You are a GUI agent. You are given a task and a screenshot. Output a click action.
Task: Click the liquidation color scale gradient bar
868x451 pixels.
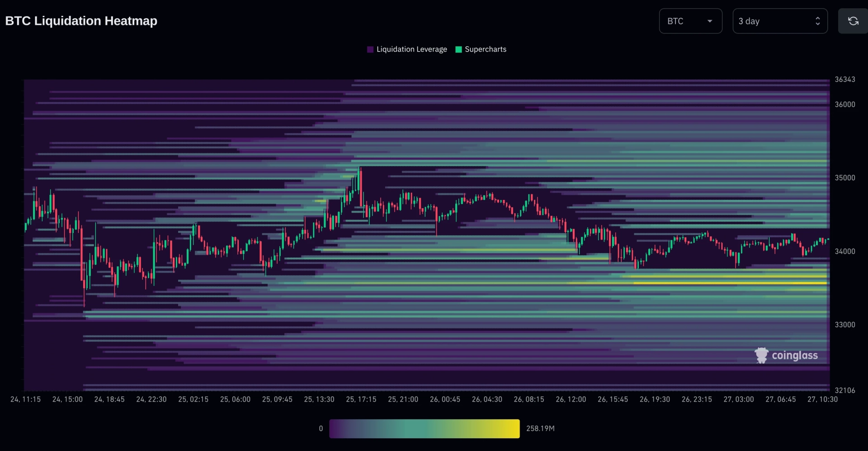click(x=425, y=428)
